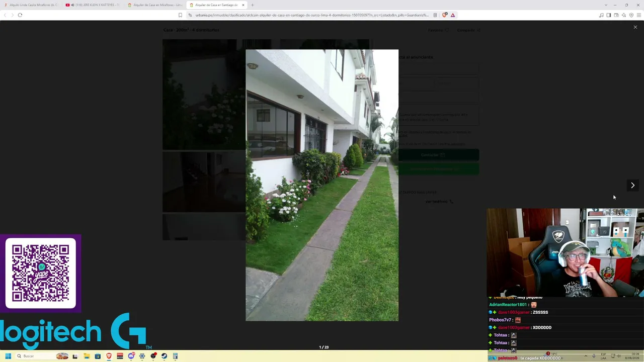Viewport: 644px width, 362px height.
Task: Toggle the browser sidebar
Action: 609,15
